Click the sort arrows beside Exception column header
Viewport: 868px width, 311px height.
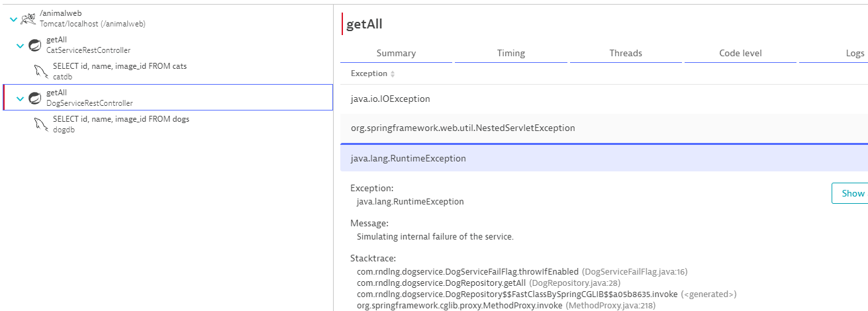[393, 74]
